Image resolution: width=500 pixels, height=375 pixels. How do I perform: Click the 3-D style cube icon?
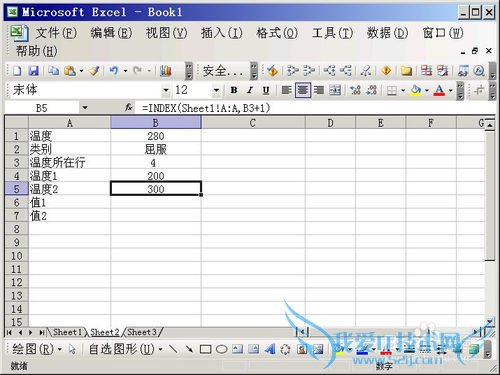[473, 349]
